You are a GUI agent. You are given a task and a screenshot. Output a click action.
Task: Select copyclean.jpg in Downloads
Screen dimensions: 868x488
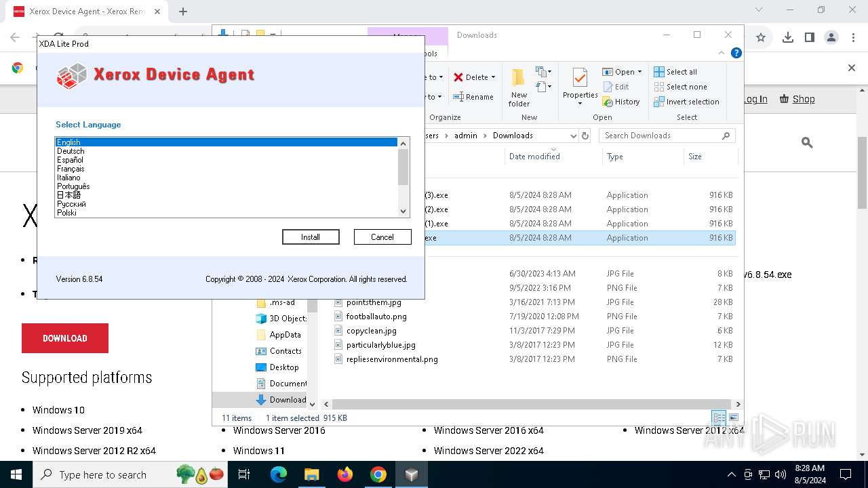point(372,331)
